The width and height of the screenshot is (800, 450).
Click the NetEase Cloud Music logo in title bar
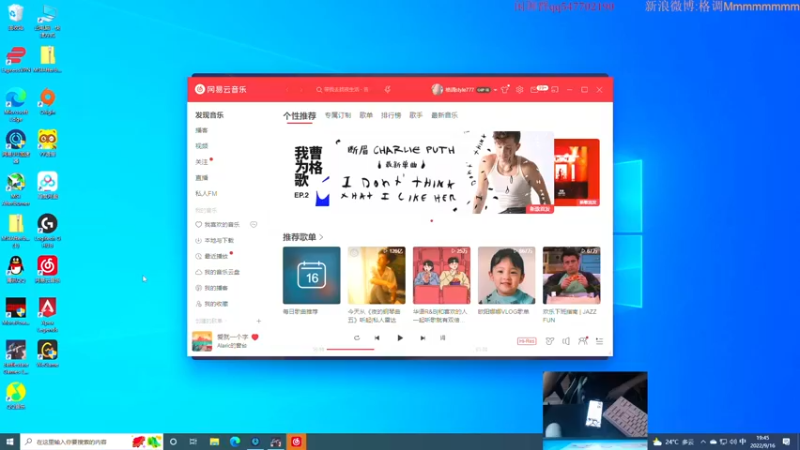220,89
